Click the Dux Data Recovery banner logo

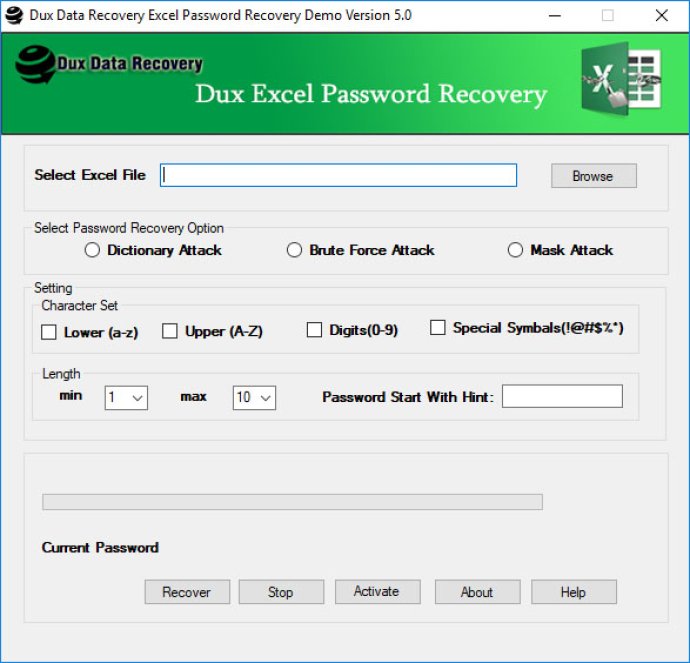click(x=109, y=64)
